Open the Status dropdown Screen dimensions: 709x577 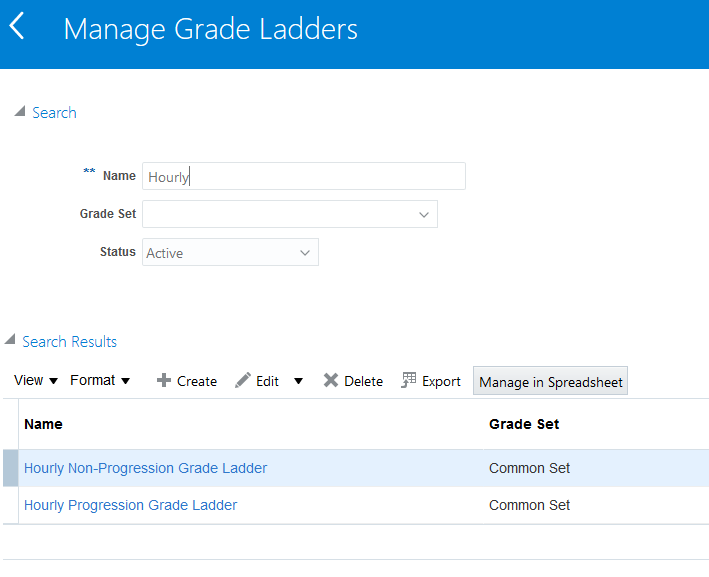[x=305, y=253]
